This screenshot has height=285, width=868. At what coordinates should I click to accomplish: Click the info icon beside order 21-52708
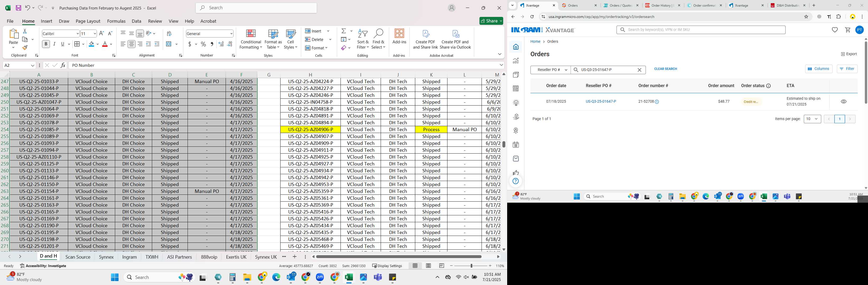click(657, 102)
